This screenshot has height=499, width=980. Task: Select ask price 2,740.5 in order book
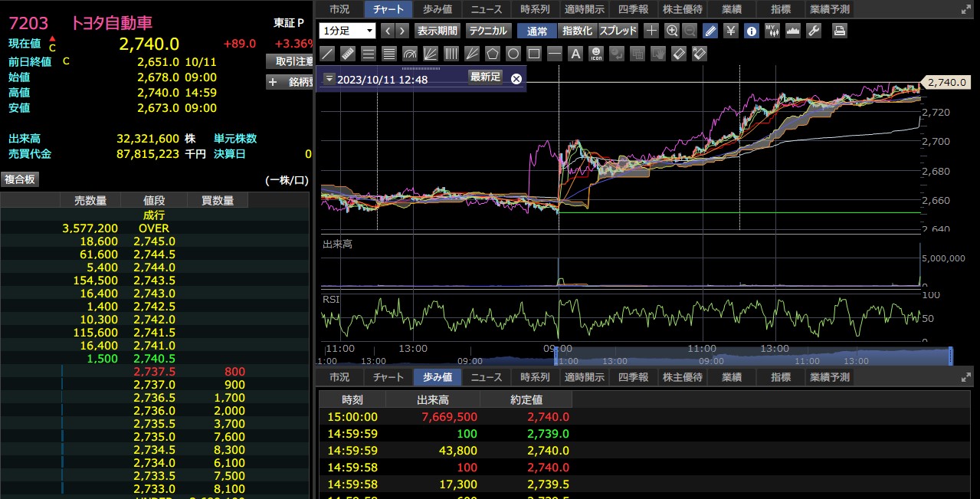154,359
